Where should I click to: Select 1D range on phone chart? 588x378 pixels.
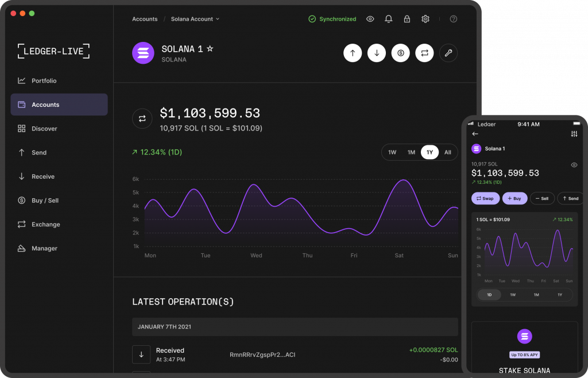point(489,295)
